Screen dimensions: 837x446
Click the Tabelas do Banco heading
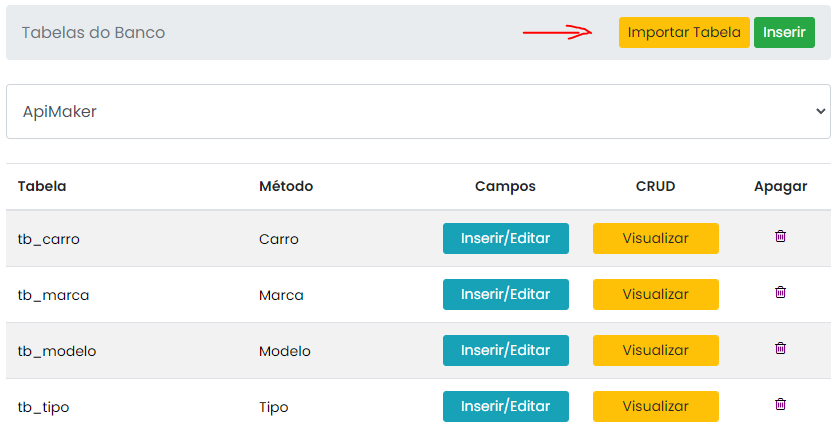[93, 33]
